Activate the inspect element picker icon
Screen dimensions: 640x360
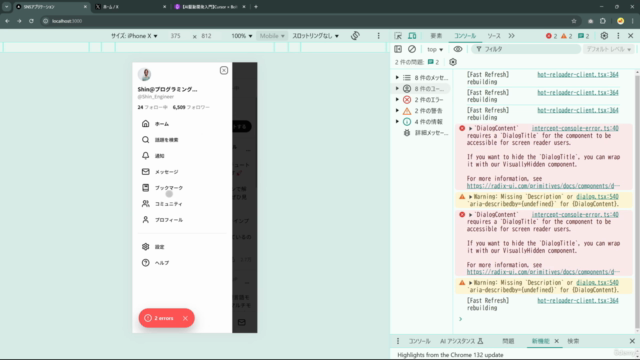[x=398, y=36]
